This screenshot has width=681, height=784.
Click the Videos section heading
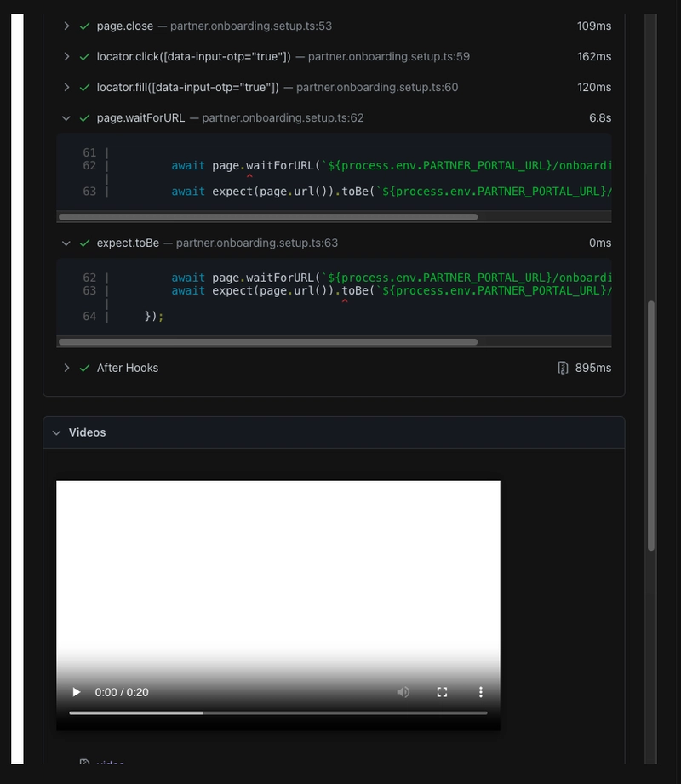click(87, 432)
